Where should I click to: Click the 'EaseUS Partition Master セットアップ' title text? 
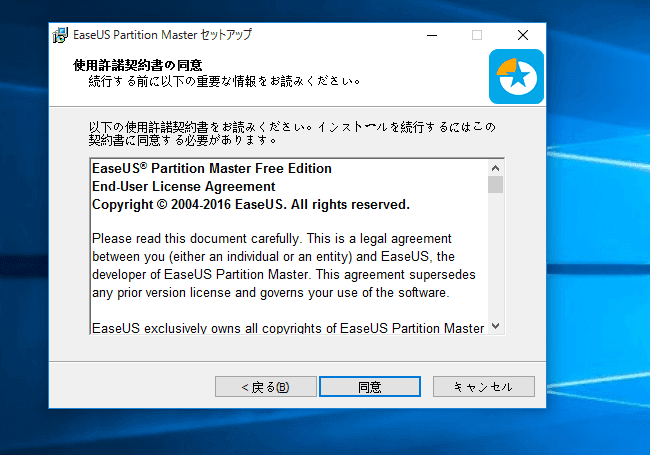pyautogui.click(x=162, y=35)
